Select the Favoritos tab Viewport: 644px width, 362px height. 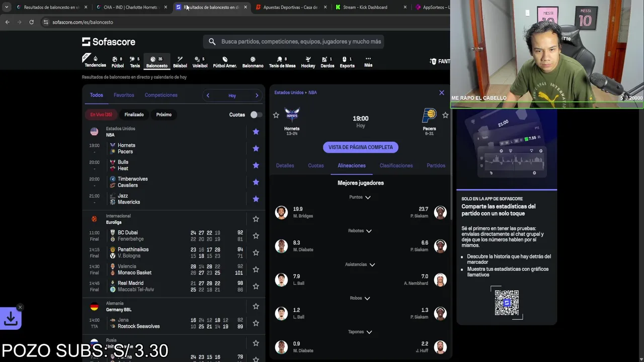click(124, 95)
